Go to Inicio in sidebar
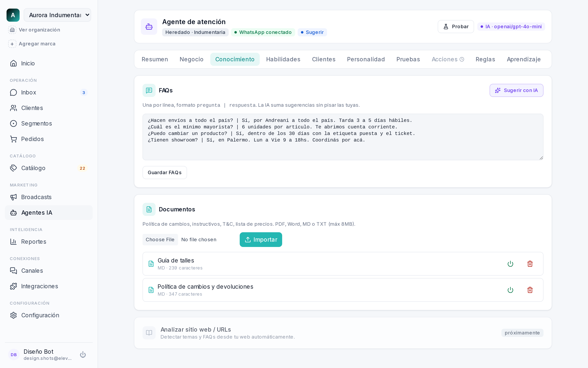This screenshot has width=588, height=368. coord(49,63)
